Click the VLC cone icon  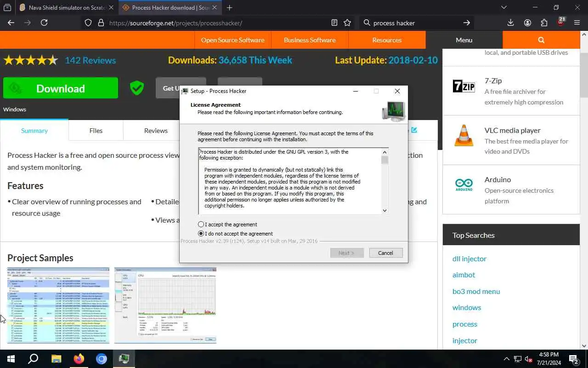(x=464, y=135)
